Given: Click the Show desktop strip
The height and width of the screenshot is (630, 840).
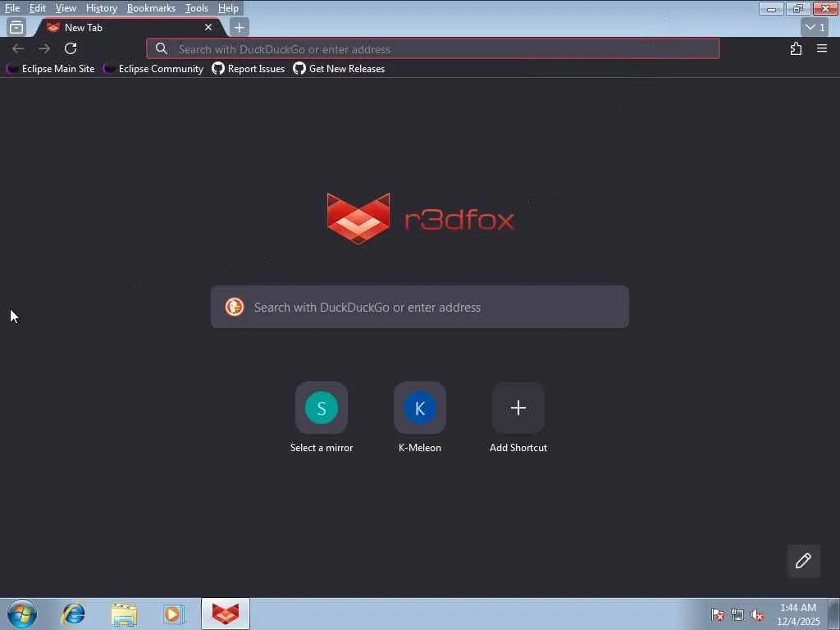Looking at the screenshot, I should click(834, 614).
